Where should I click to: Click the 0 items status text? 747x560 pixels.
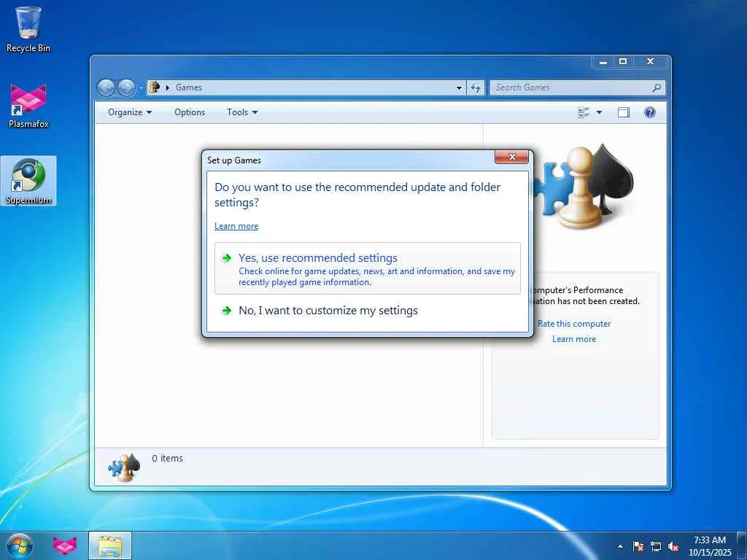pyautogui.click(x=167, y=459)
